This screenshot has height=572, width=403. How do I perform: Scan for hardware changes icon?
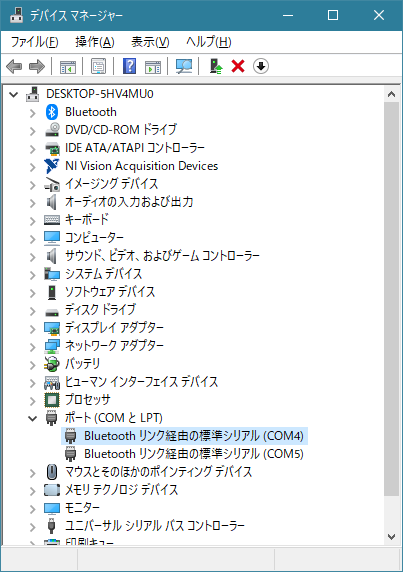(184, 66)
